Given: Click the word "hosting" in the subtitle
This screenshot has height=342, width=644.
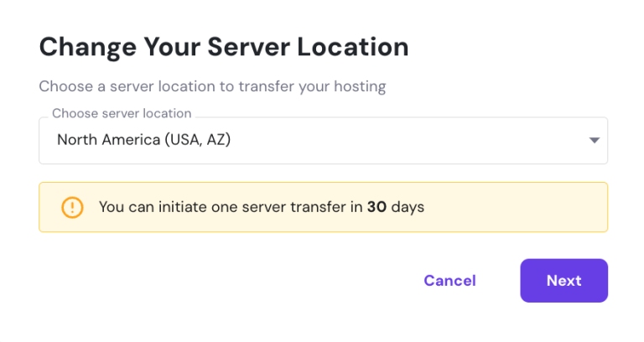Looking at the screenshot, I should coord(360,86).
